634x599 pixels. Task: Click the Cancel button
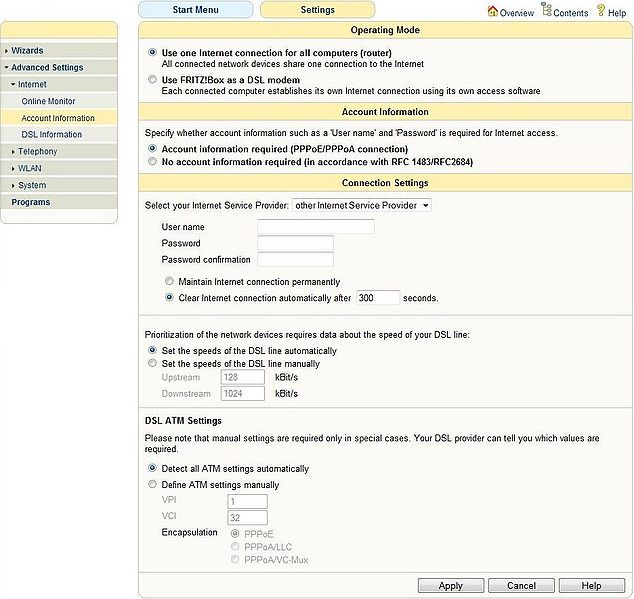point(521,586)
